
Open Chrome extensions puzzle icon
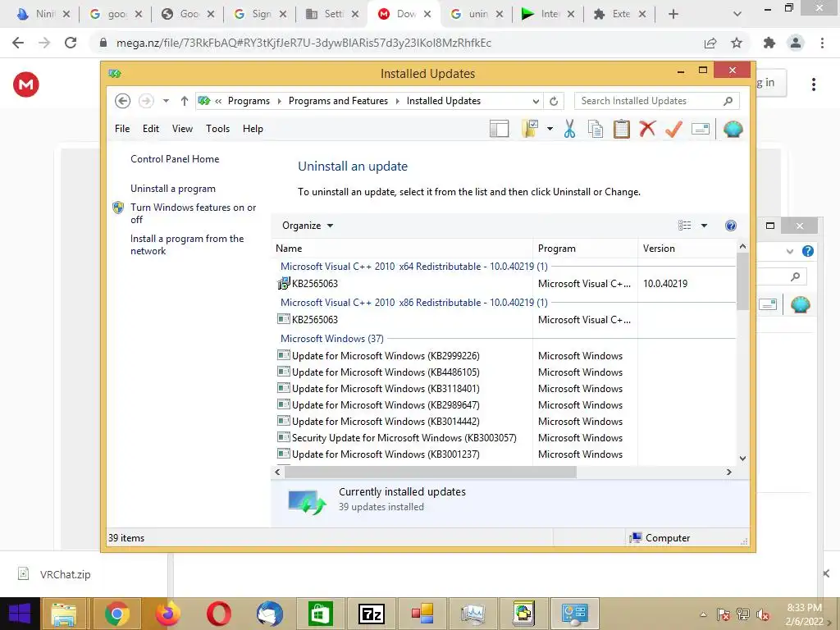click(x=769, y=43)
